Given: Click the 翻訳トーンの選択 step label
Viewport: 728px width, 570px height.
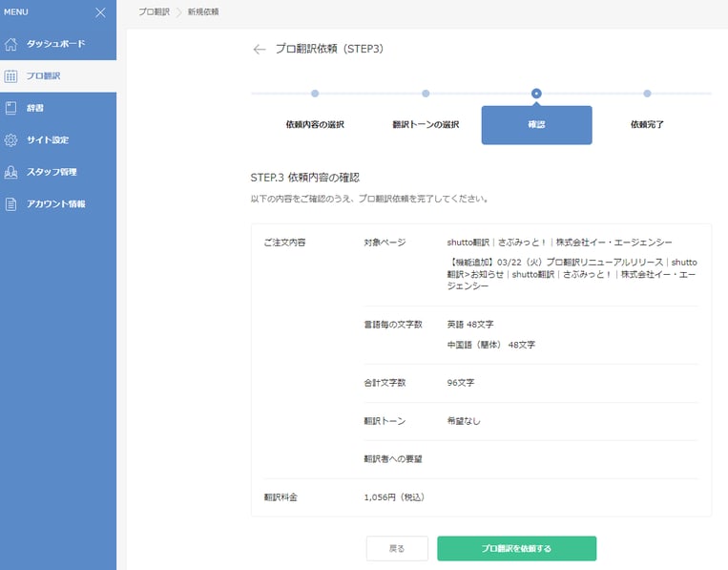Looking at the screenshot, I should pos(426,124).
